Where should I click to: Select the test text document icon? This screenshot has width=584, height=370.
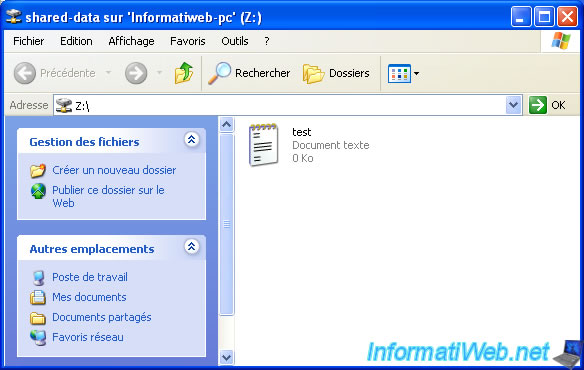[x=264, y=145]
